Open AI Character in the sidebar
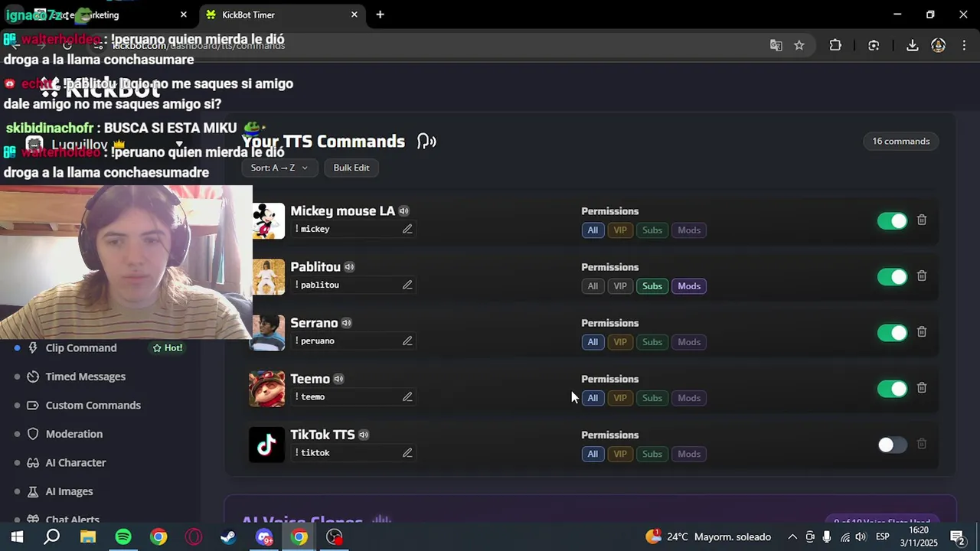This screenshot has width=980, height=551. [76, 462]
